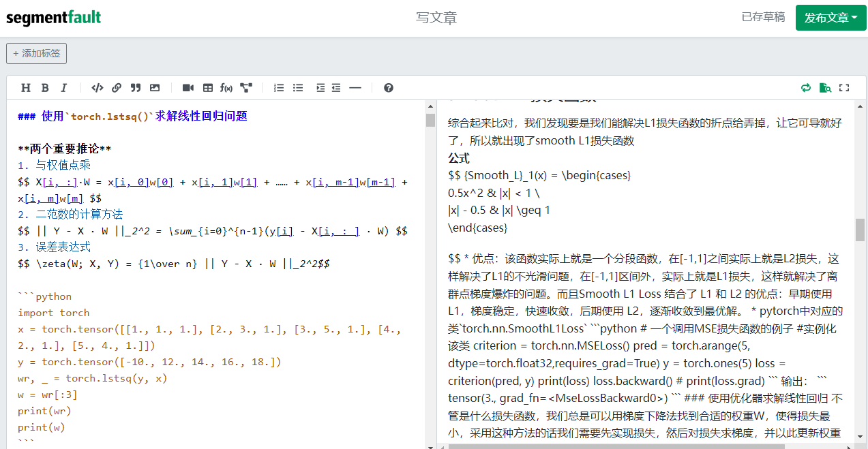Click the 'import torch' code line
The image size is (868, 449).
click(x=53, y=313)
